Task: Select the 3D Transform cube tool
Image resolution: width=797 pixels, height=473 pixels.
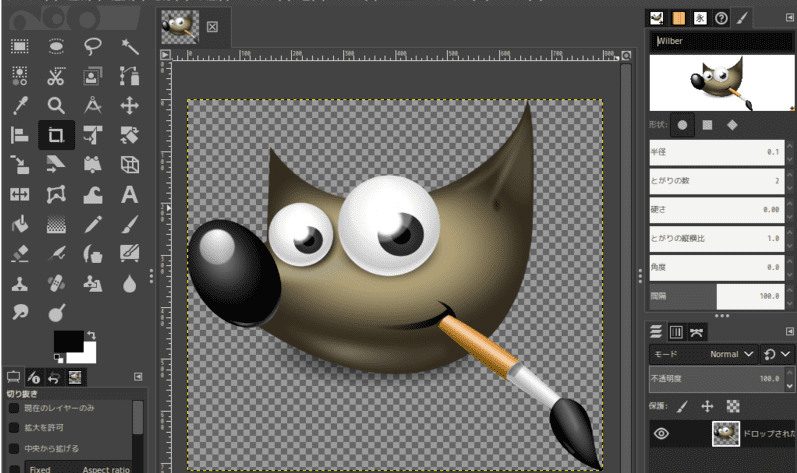Action: point(130,165)
